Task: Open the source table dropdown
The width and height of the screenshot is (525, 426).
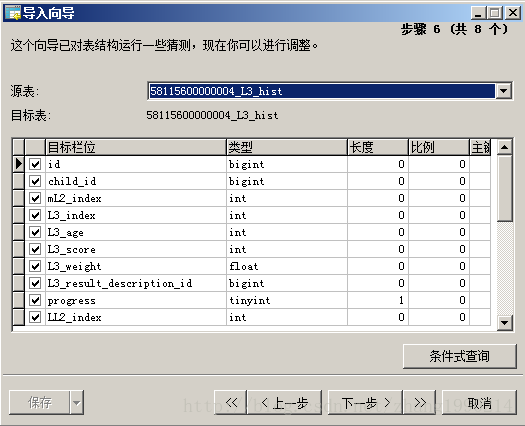Action: [x=504, y=91]
